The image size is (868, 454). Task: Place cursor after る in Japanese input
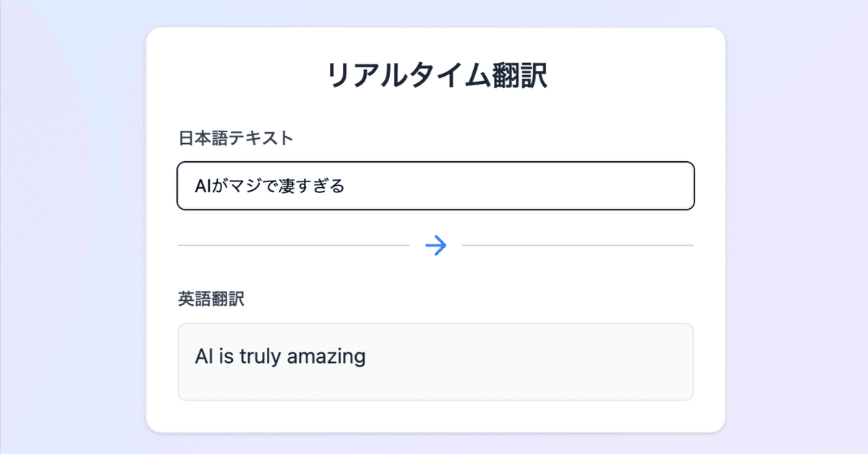[346, 186]
